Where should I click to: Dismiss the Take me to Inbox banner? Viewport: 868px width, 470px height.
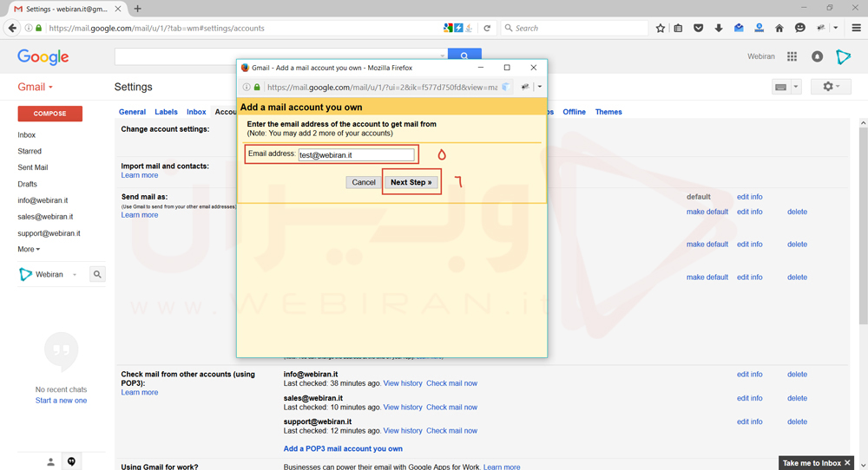(x=847, y=463)
